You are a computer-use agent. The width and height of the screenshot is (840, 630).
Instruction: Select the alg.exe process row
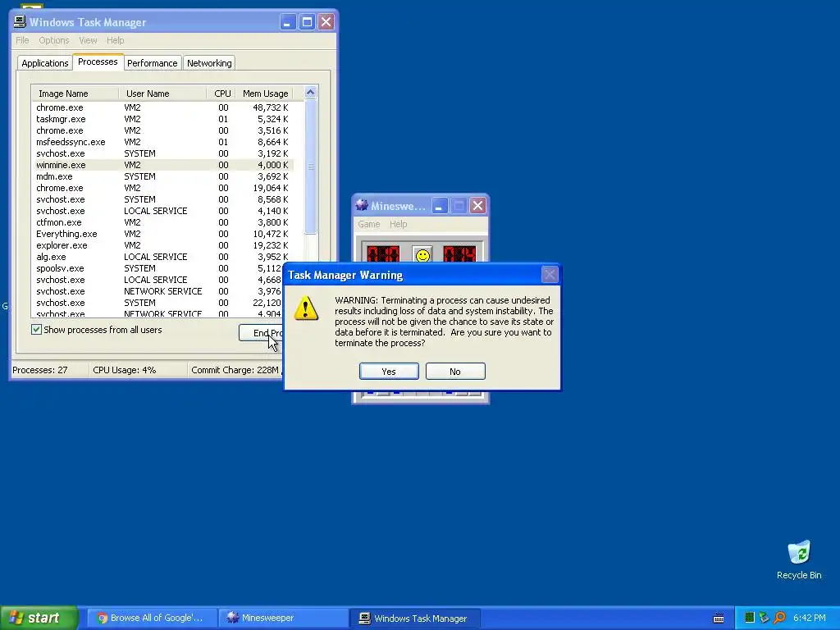pyautogui.click(x=162, y=257)
